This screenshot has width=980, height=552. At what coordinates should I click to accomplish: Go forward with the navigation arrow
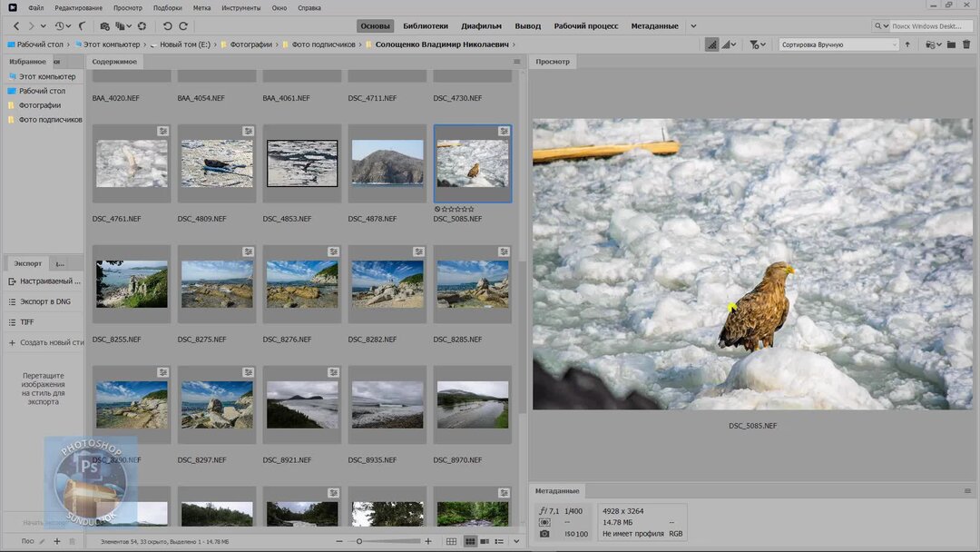pos(31,26)
